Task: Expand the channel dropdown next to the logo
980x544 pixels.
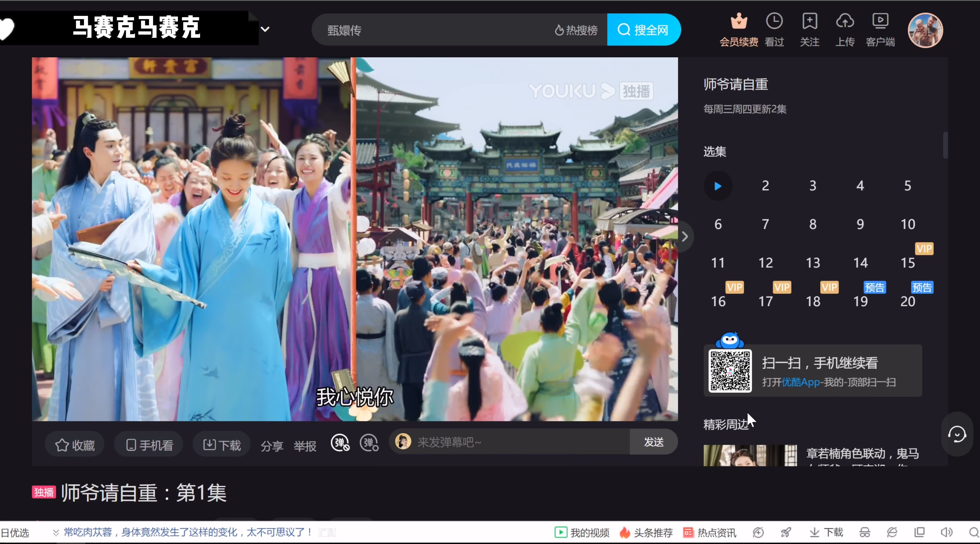Action: point(265,29)
